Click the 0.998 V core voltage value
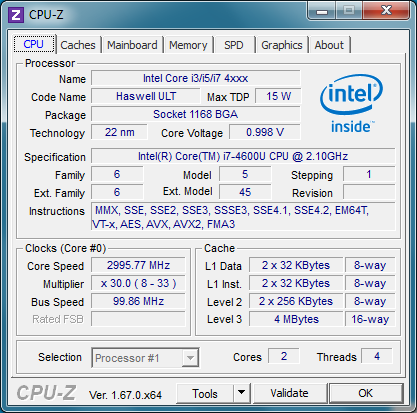The width and height of the screenshot is (417, 413). coord(265,132)
